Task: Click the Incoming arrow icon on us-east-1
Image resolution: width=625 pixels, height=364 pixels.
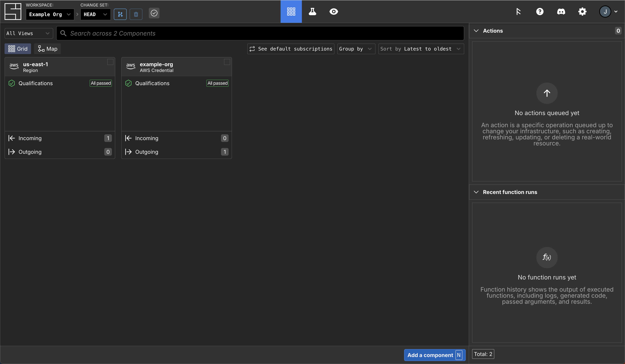Action: [x=12, y=138]
